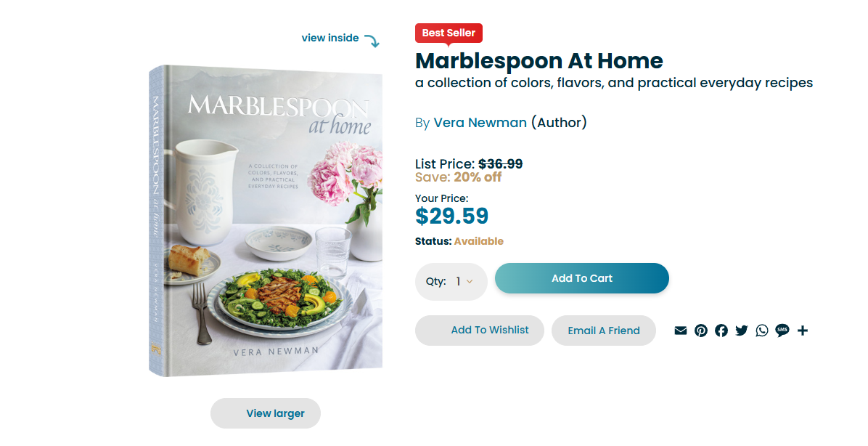Share the book on Twitter

tap(741, 331)
